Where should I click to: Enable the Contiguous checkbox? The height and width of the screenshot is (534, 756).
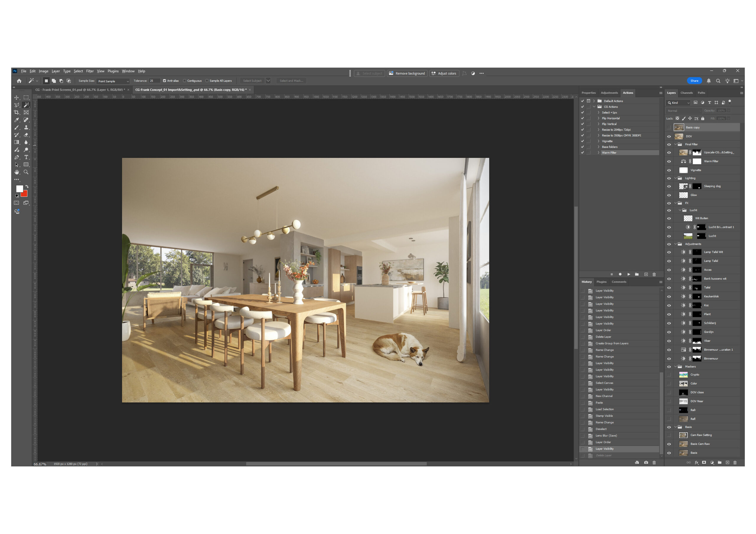(x=185, y=81)
